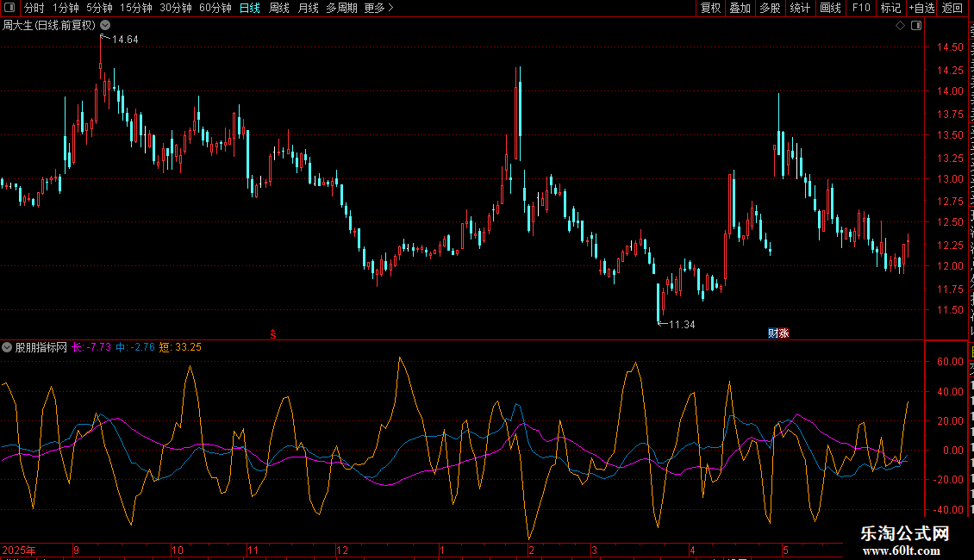Click the 统计 statistics button
974x560 pixels.
800,8
